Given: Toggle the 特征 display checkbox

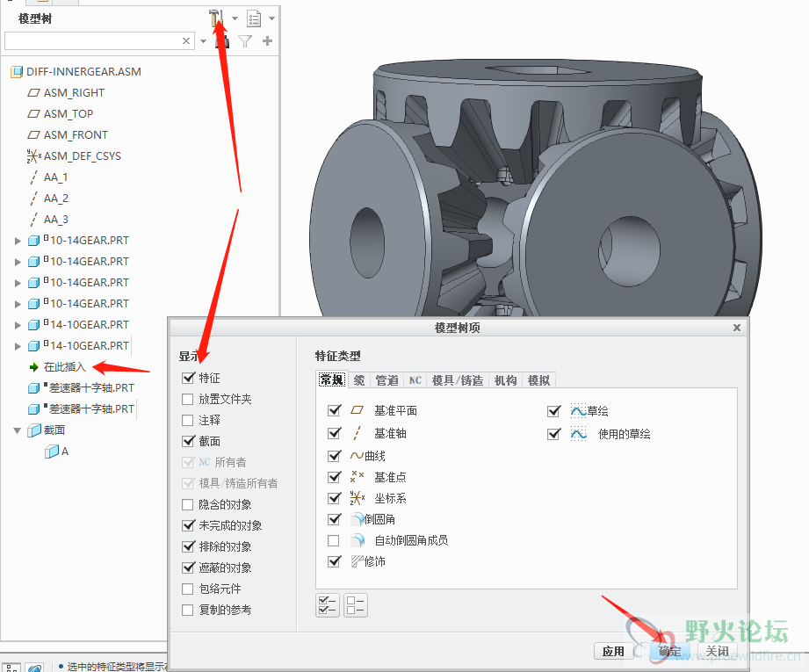Looking at the screenshot, I should [x=188, y=378].
